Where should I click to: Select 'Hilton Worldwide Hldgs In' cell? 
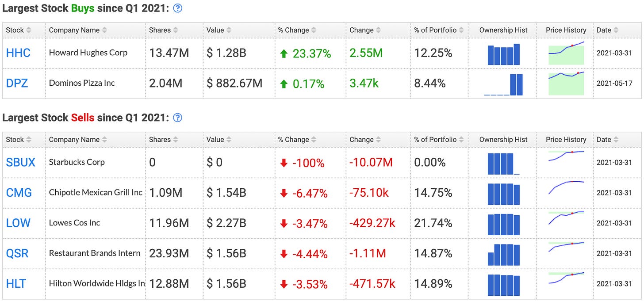[x=96, y=283]
